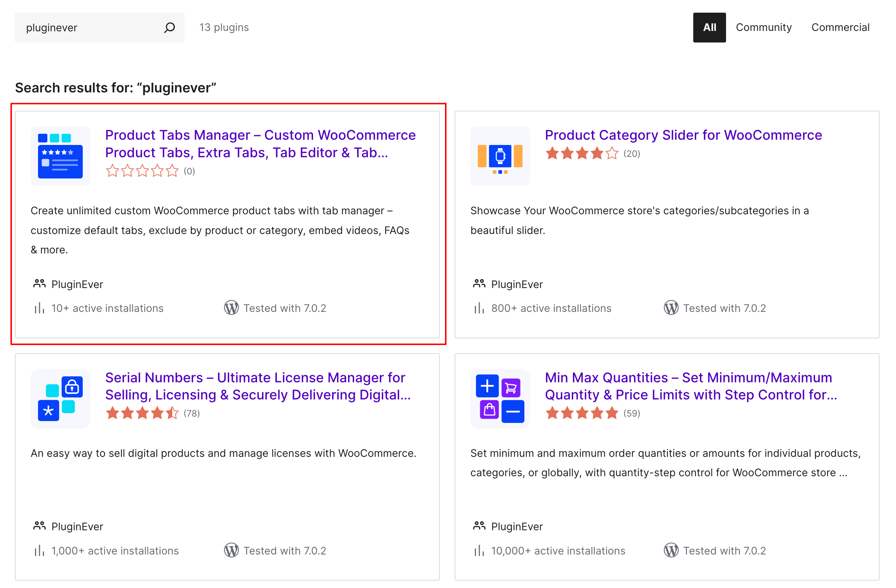Screen dimensions: 896x588
Task: Switch to the Community filter
Action: [x=763, y=28]
